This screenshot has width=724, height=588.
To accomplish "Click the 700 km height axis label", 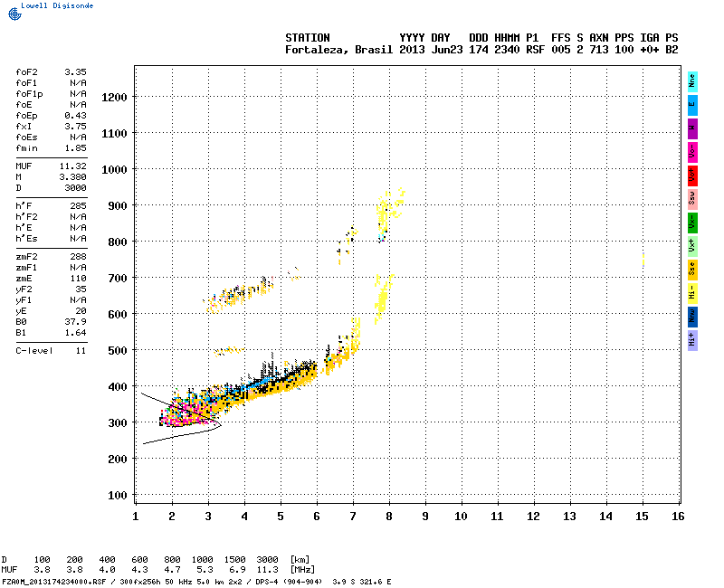I will [118, 279].
